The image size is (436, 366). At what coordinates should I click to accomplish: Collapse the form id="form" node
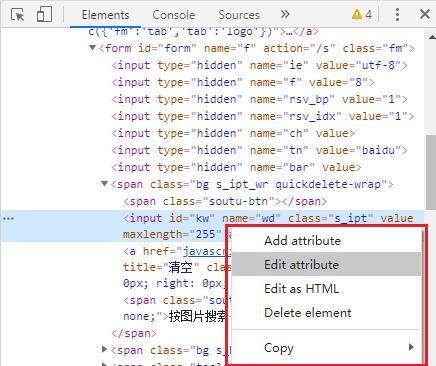(92, 48)
